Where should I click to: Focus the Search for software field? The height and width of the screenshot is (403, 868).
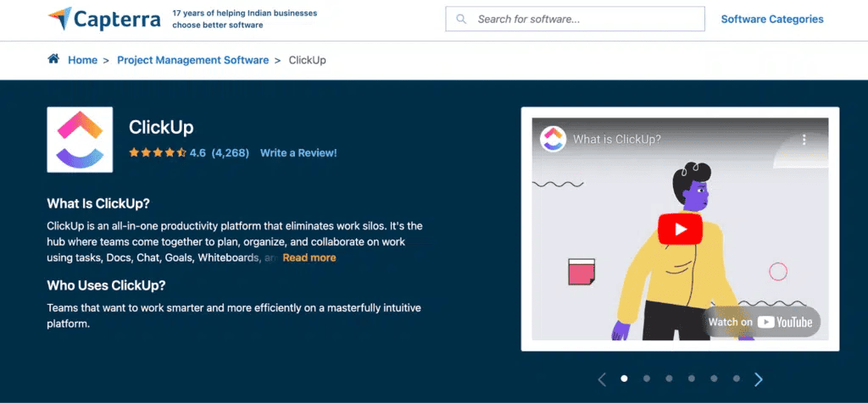pyautogui.click(x=576, y=19)
